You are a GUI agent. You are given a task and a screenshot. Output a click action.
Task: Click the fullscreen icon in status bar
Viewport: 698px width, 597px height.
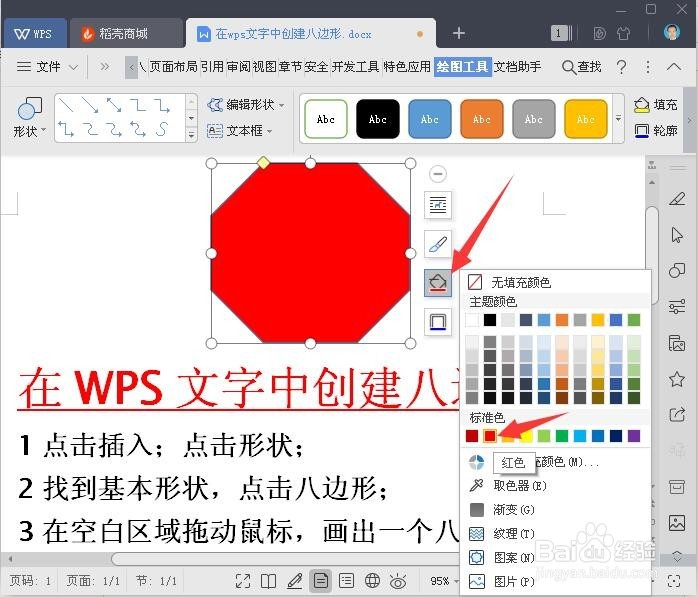[243, 581]
